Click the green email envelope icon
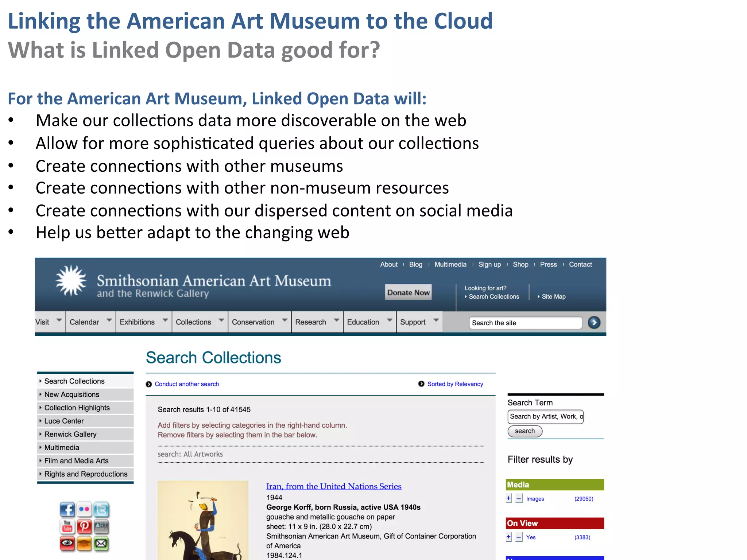747x560 pixels. [101, 544]
